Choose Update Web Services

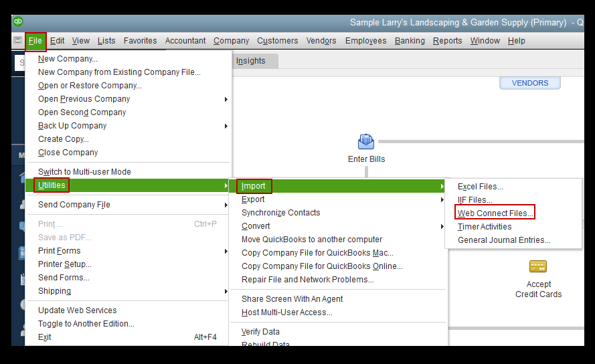click(129, 310)
